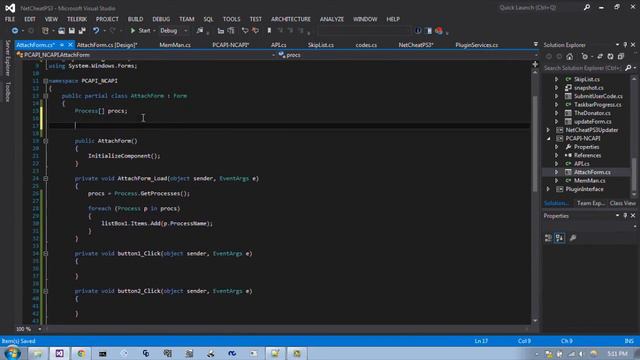Switch to the AttachForm.cs [Design] tab
Viewport: 640px width, 360px height.
[x=107, y=45]
